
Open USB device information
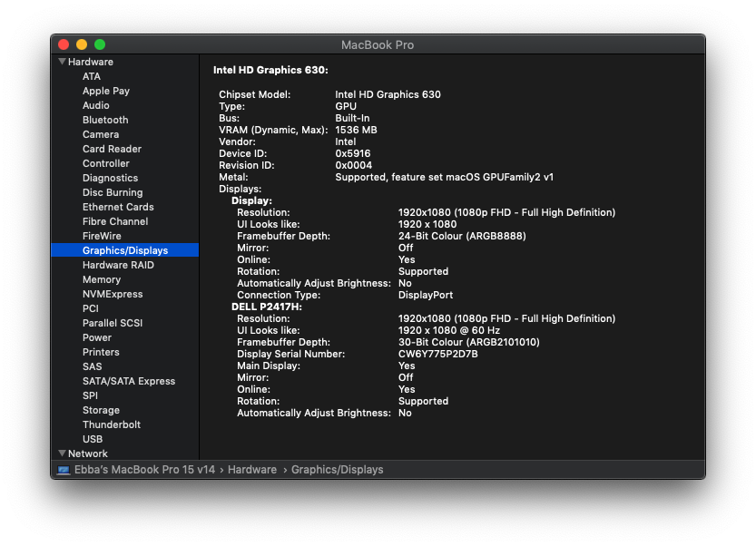pos(93,439)
